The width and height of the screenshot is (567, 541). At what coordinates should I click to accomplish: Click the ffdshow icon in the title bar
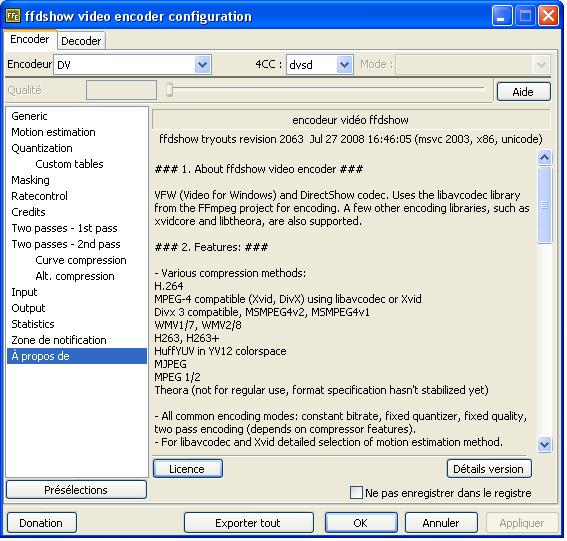click(x=13, y=16)
